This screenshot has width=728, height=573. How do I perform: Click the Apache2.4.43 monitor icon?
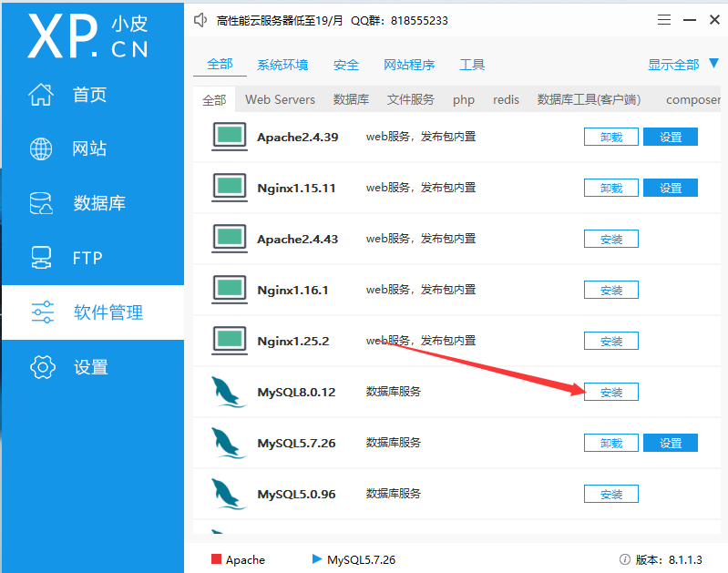click(230, 239)
